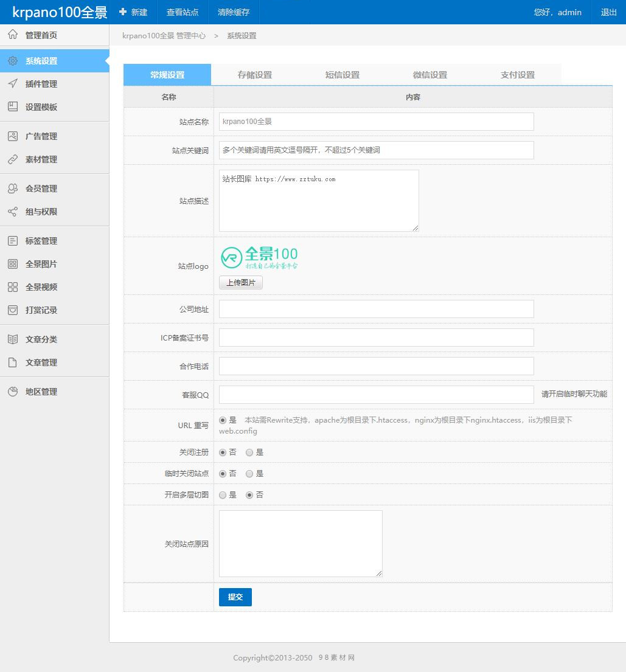Click into the 客服QQ text field
The width and height of the screenshot is (626, 672).
pos(376,395)
